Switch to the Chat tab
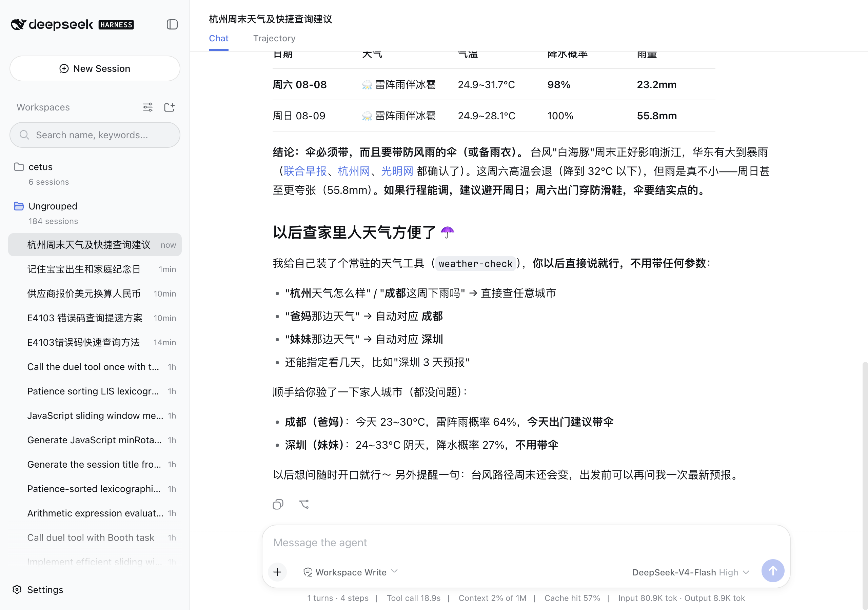 point(218,39)
